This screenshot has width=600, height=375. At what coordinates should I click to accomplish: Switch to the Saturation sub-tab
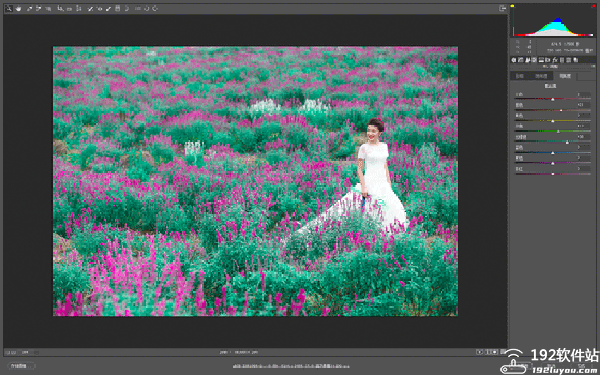point(541,76)
